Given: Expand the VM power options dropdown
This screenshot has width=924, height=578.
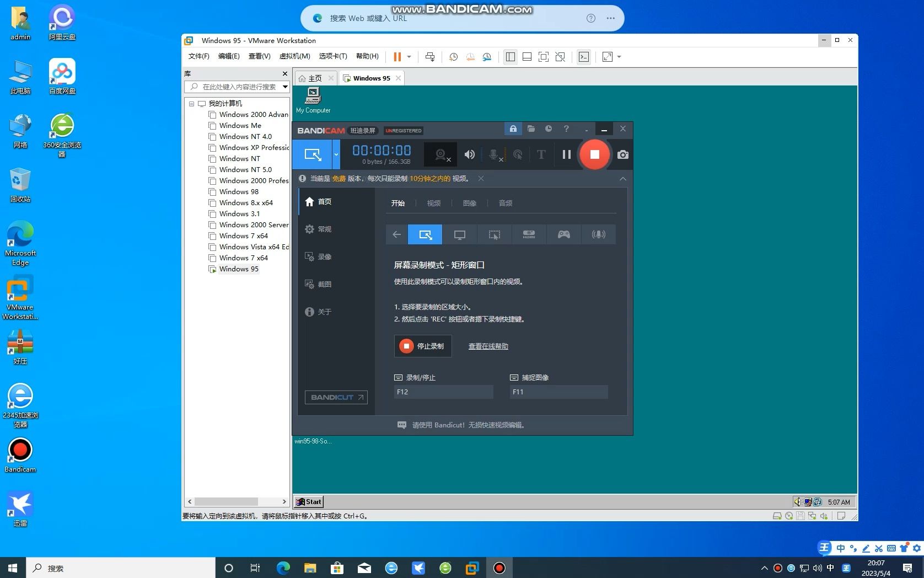Looking at the screenshot, I should (409, 57).
